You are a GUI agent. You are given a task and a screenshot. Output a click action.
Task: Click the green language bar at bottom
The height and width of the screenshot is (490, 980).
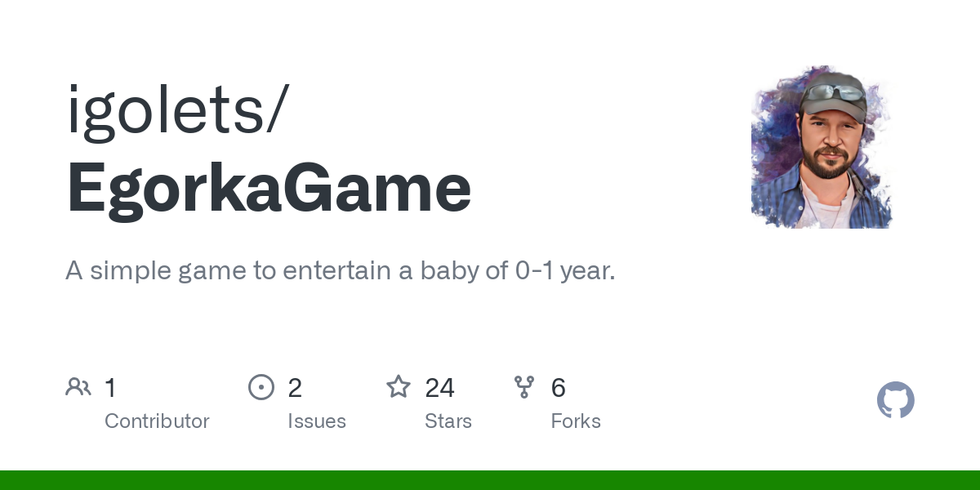490,480
